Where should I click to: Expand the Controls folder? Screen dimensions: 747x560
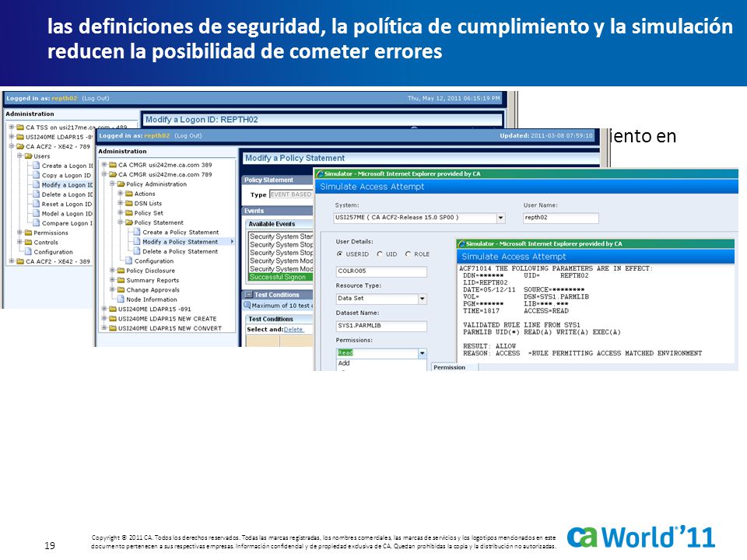click(19, 242)
